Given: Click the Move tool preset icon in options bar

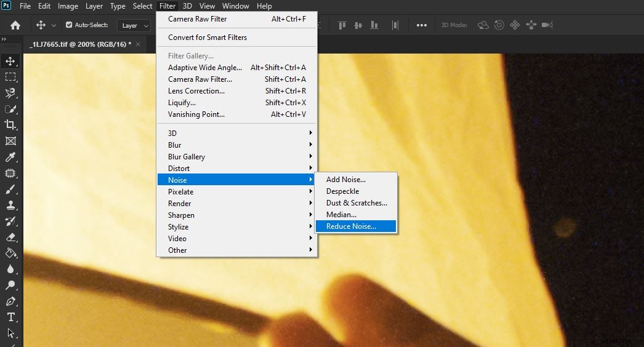Looking at the screenshot, I should (x=41, y=25).
